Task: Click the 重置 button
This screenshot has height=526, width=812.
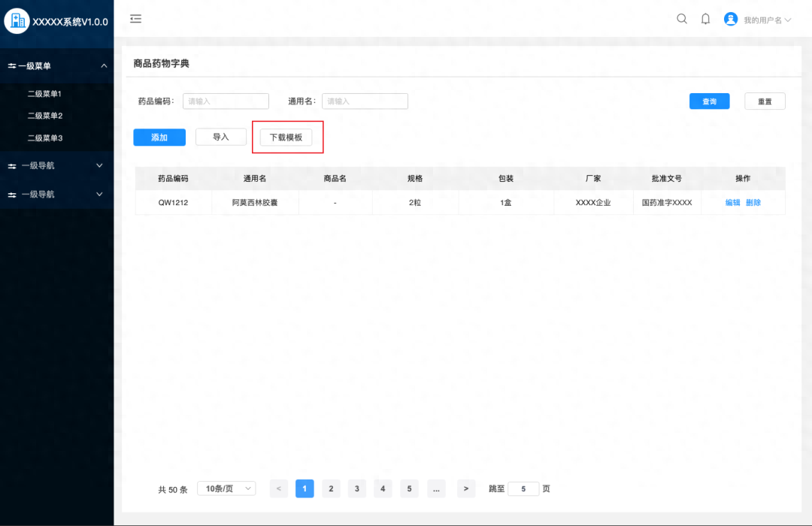Action: 765,101
